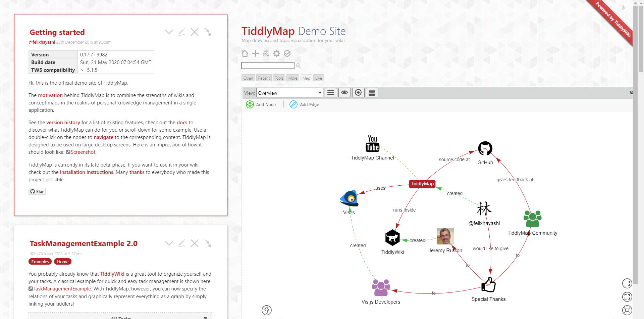Open the Screenshot external link
The width and height of the screenshot is (644, 319).
pos(83,152)
